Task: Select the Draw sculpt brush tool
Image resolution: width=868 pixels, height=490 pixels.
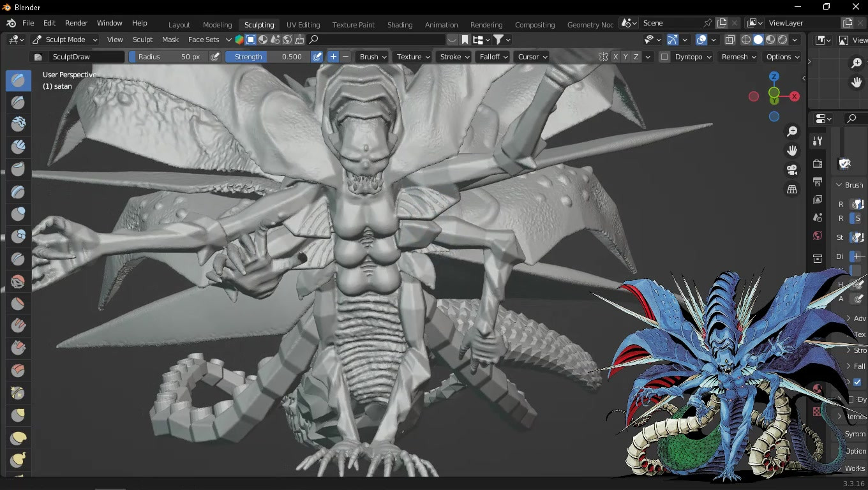Action: click(x=18, y=80)
